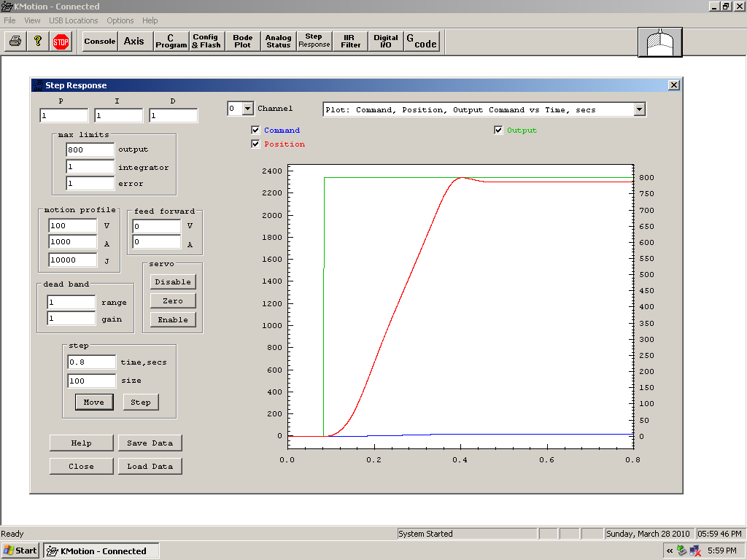Uncheck the Command plot checkbox
This screenshot has height=560, width=747.
pyautogui.click(x=255, y=131)
